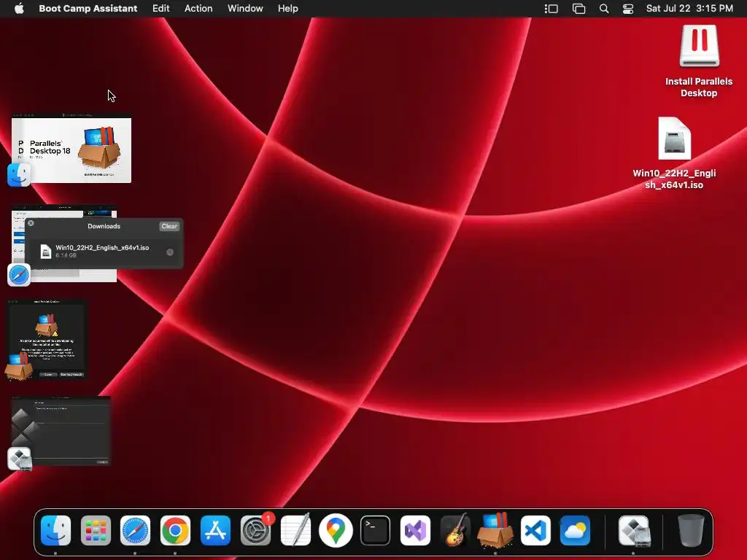The height and width of the screenshot is (560, 747).
Task: Open System Preferences with update badge
Action: (255, 530)
